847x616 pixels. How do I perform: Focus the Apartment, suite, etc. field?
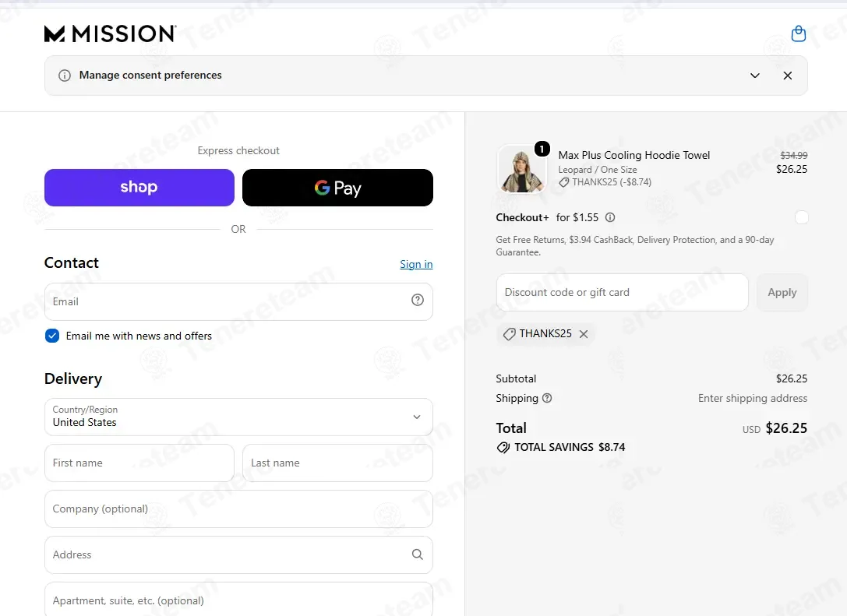(x=238, y=600)
